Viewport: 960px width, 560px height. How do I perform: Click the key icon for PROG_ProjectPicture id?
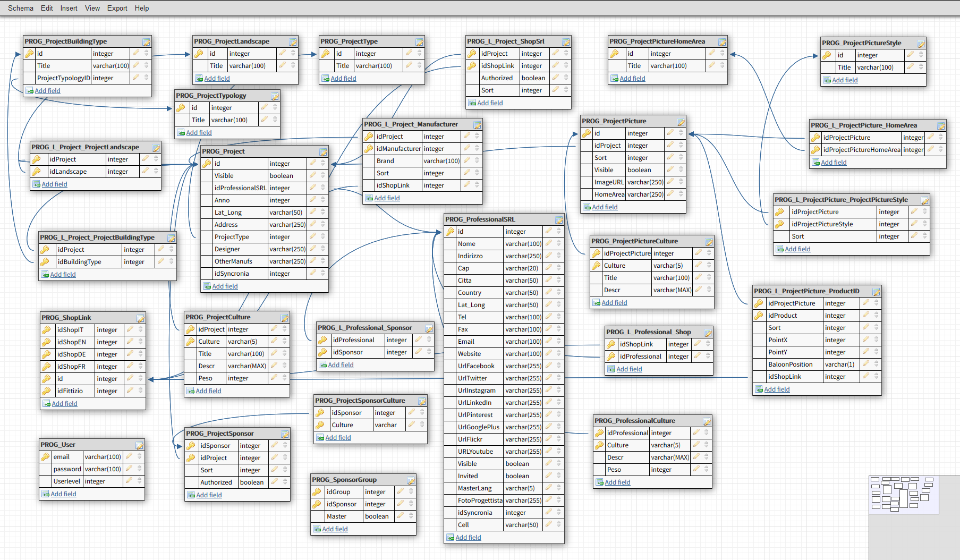587,133
